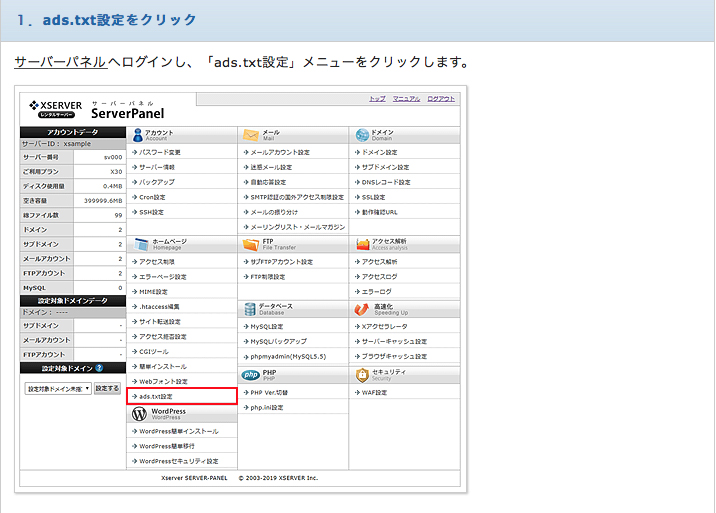Click the Security (セキュリティ) shield icon
The width and height of the screenshot is (716, 513).
pyautogui.click(x=362, y=375)
